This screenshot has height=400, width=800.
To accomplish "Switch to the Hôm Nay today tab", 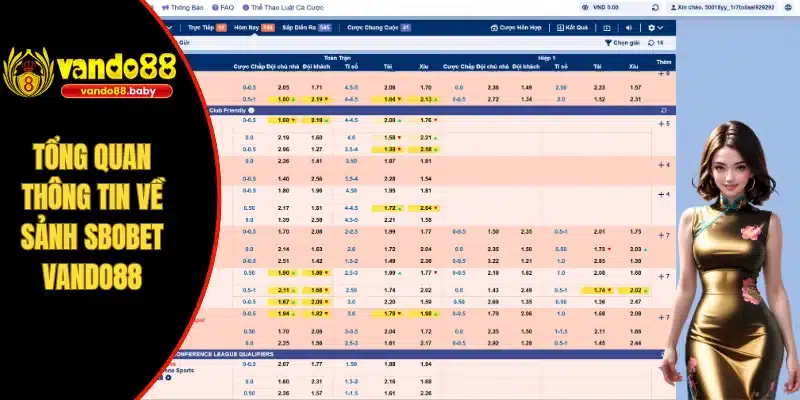I will 254,28.
